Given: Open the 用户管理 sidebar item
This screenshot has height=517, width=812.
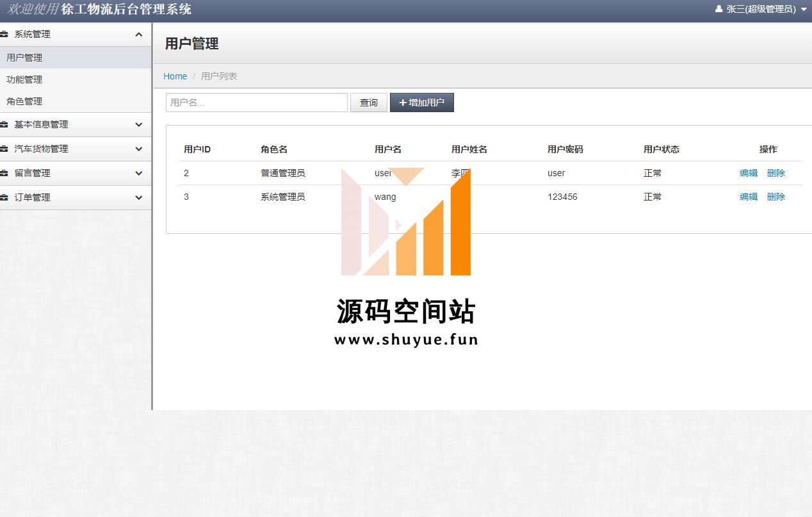Looking at the screenshot, I should pos(76,58).
